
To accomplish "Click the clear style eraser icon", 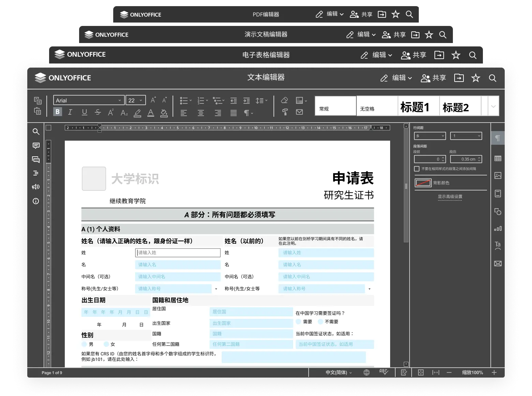I will pos(284,100).
